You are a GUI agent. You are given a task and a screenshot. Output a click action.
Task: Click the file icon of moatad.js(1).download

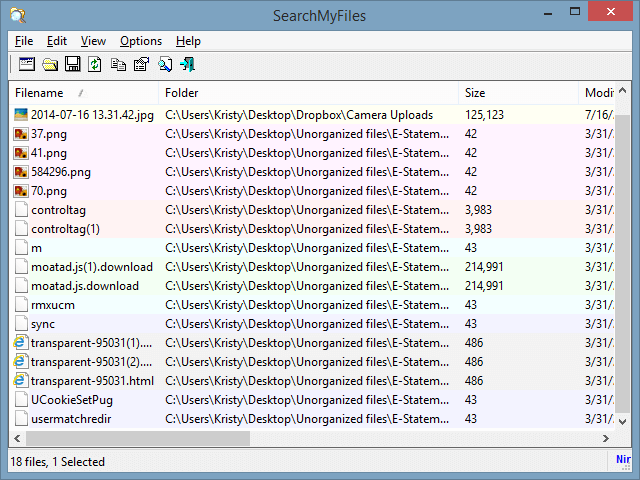coord(21,267)
